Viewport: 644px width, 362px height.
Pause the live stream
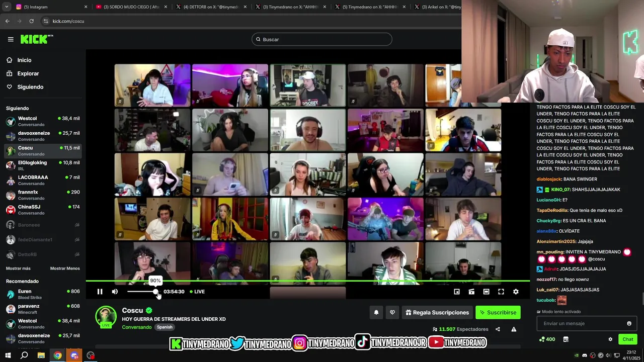[x=100, y=292]
